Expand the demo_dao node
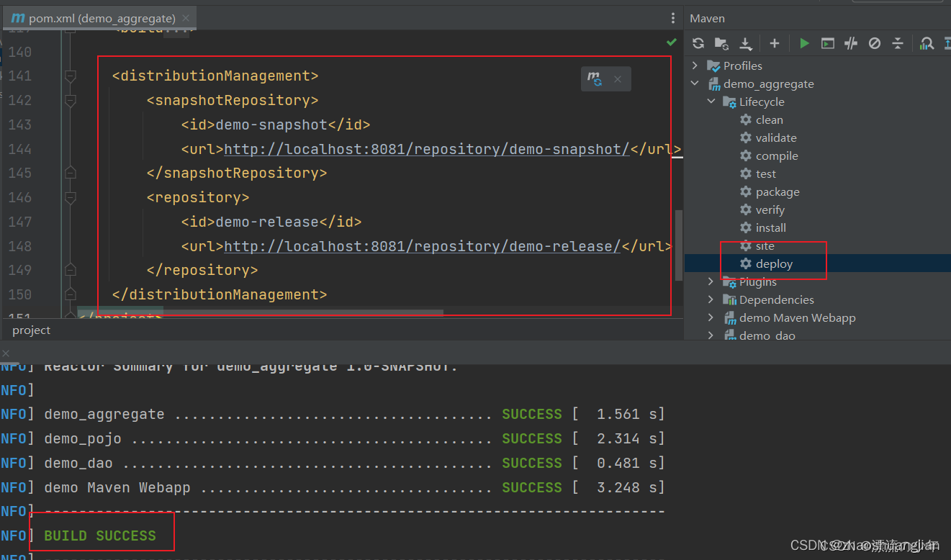 point(711,335)
